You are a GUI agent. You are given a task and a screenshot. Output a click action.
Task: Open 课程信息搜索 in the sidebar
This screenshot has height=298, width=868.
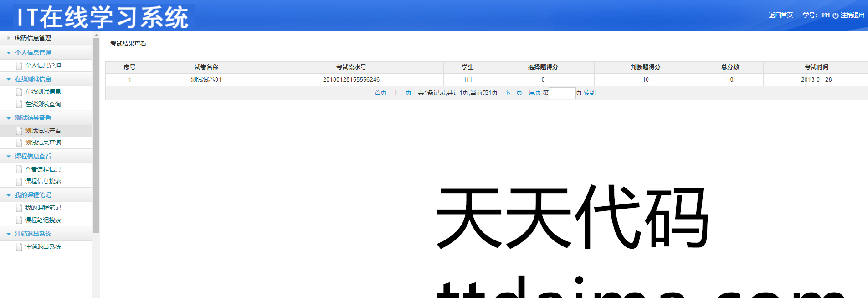pos(43,181)
